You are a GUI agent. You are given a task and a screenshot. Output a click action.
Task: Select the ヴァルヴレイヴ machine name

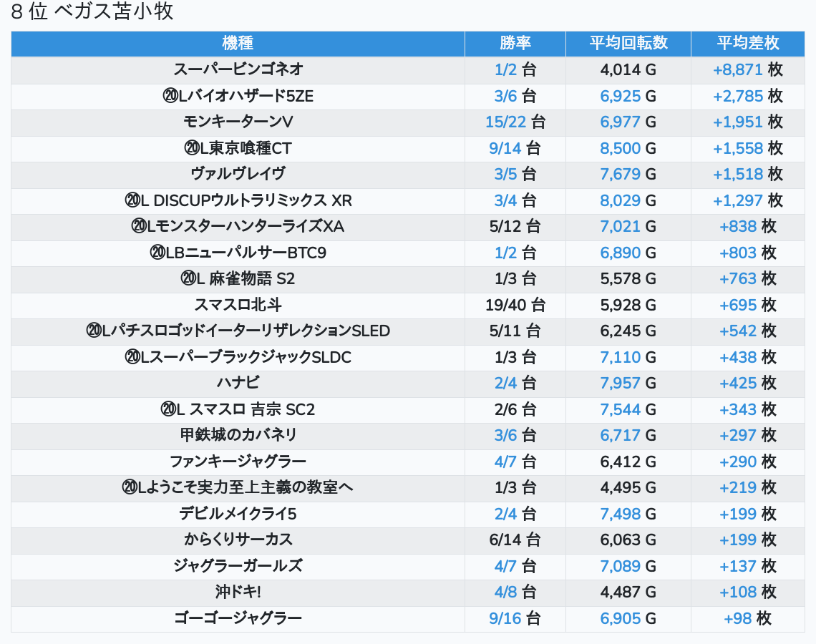238,175
